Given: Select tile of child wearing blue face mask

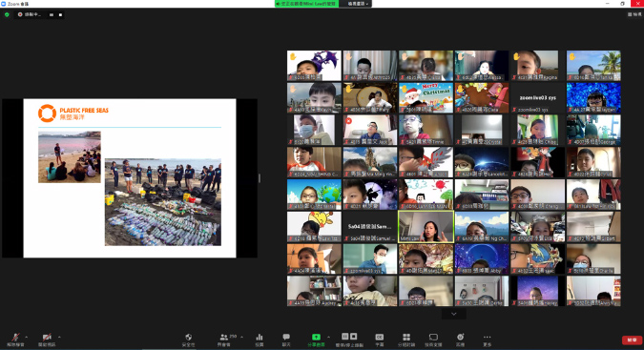Looking at the screenshot, I should pos(314,130).
